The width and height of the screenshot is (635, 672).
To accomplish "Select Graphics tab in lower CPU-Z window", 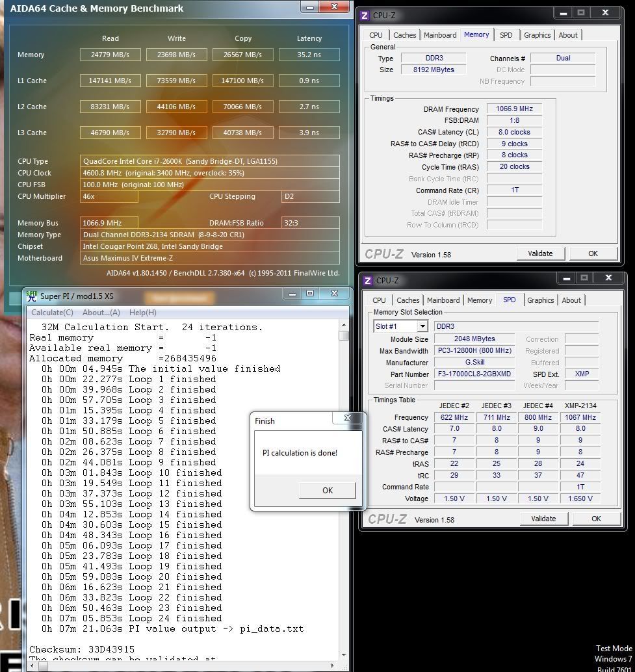I will tap(540, 300).
